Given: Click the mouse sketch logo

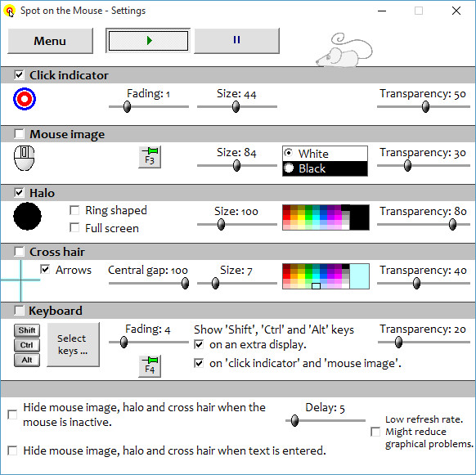Looking at the screenshot, I should tap(344, 50).
